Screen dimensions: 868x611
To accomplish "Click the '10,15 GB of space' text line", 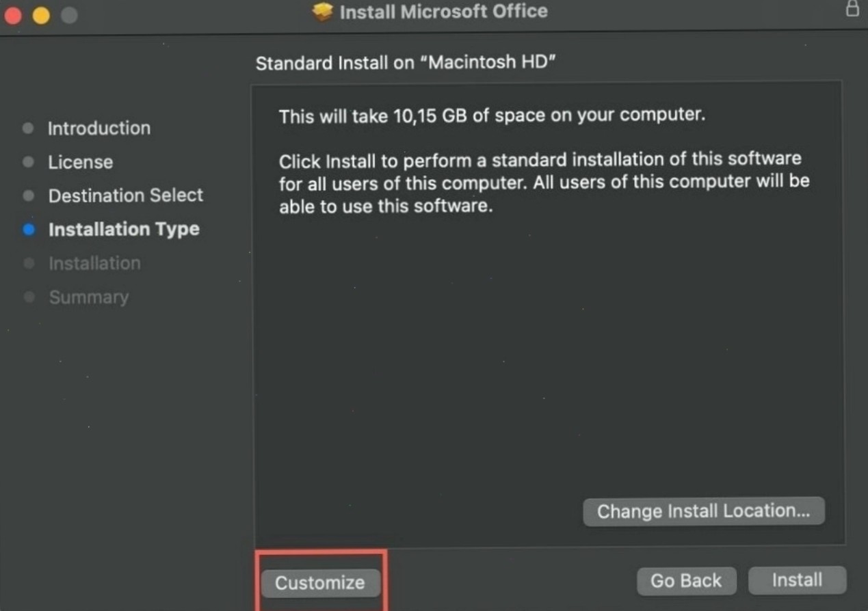I will [x=492, y=116].
